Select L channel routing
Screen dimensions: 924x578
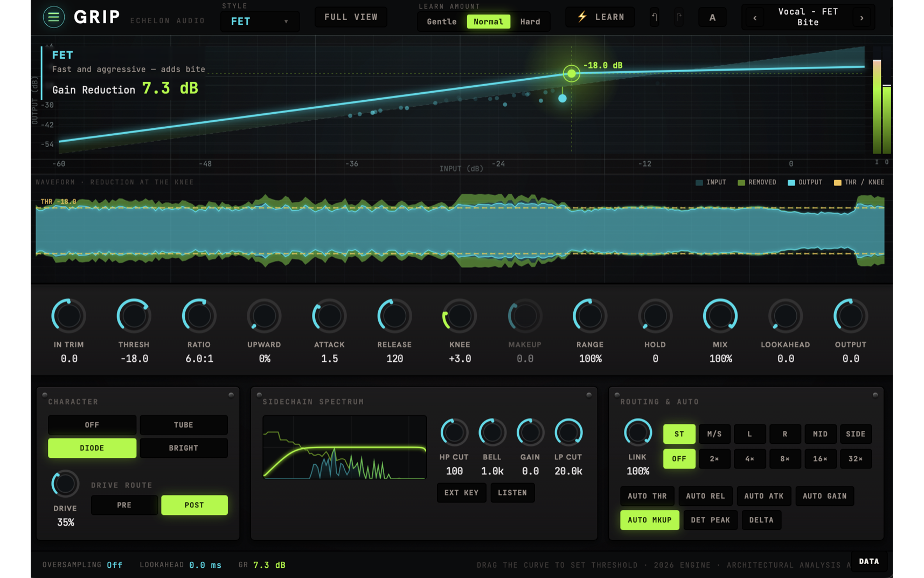click(x=749, y=434)
